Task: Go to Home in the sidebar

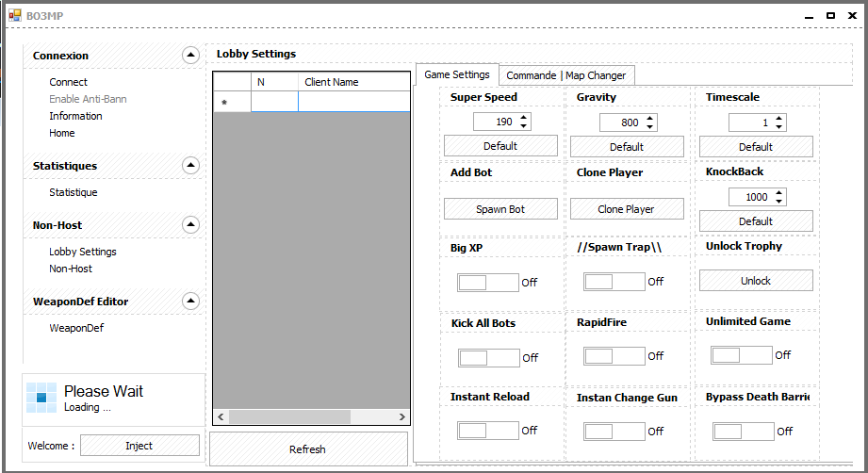Action: point(62,133)
